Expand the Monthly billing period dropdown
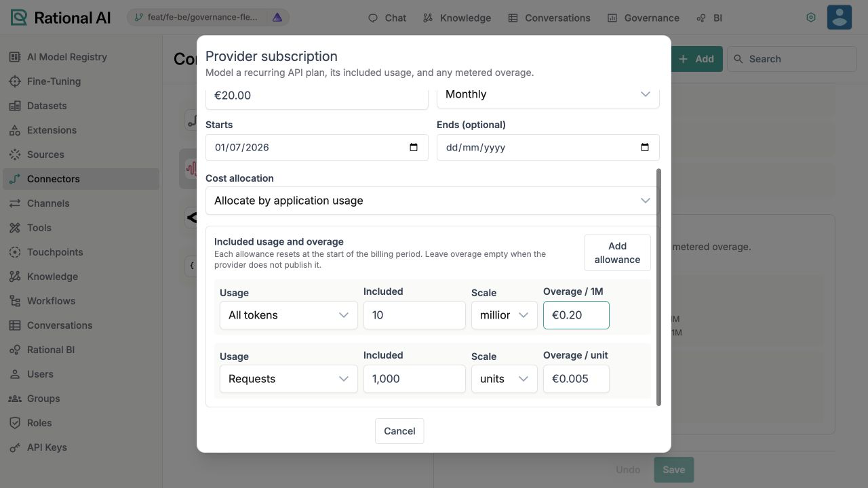Screen dimensions: 868x488 (548, 94)
